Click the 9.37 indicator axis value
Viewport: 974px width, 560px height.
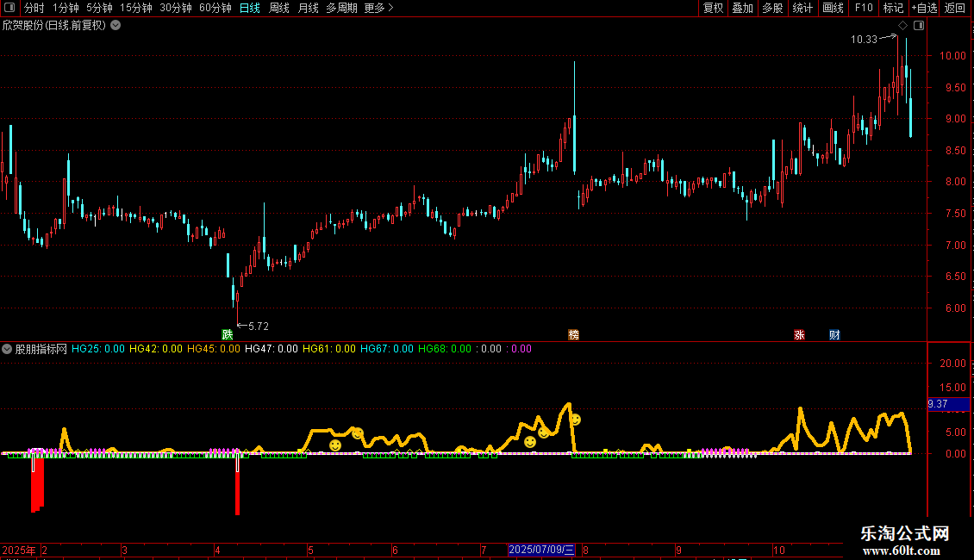point(948,404)
